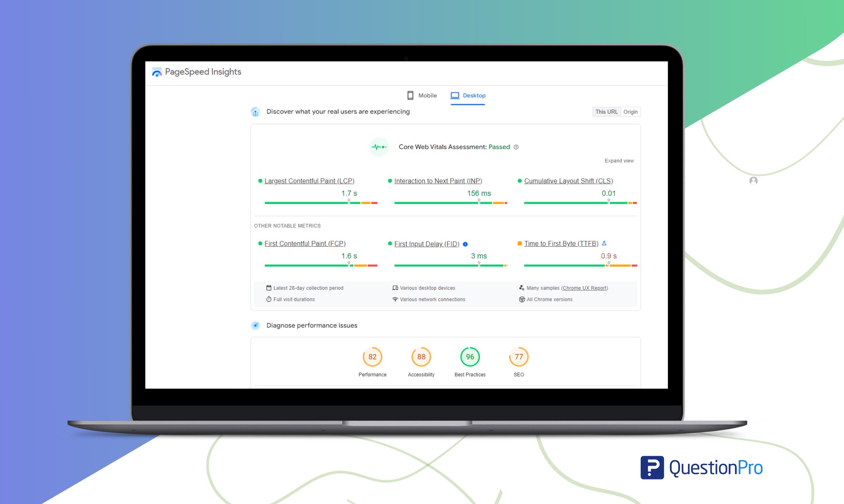Click Various network connections text
Image resolution: width=844 pixels, height=504 pixels.
[432, 299]
